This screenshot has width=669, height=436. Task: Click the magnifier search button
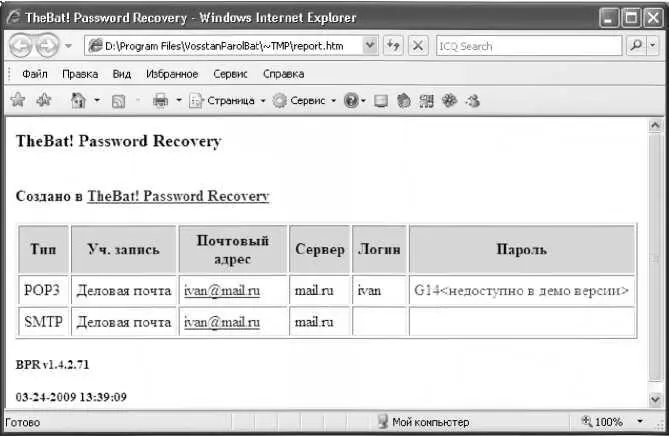coord(636,45)
